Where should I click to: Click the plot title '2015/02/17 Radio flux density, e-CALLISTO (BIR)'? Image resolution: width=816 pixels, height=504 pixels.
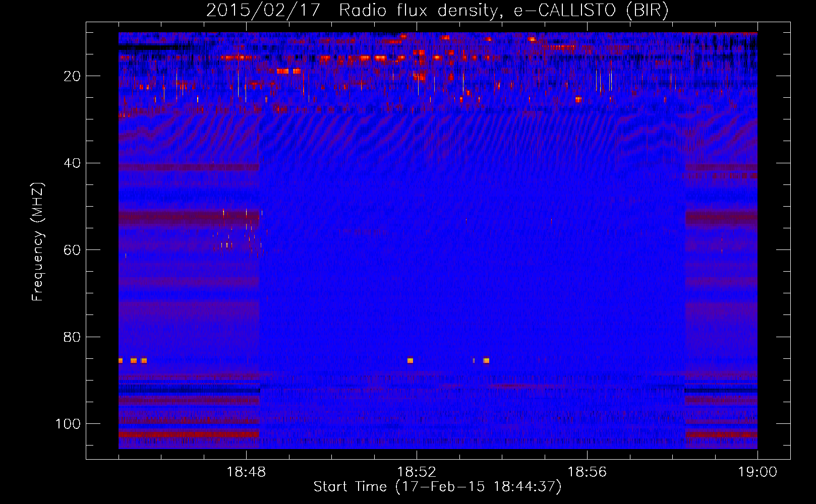pyautogui.click(x=437, y=11)
